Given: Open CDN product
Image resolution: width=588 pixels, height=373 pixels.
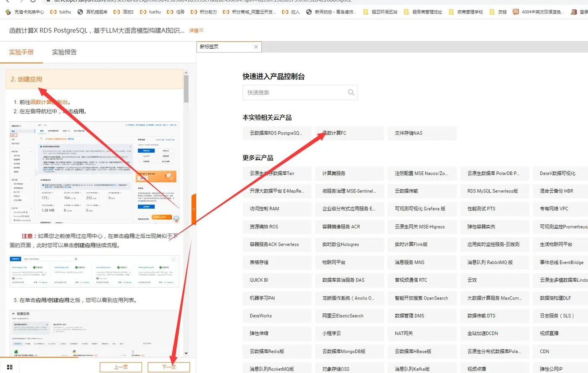Looking at the screenshot, I should (561, 352).
